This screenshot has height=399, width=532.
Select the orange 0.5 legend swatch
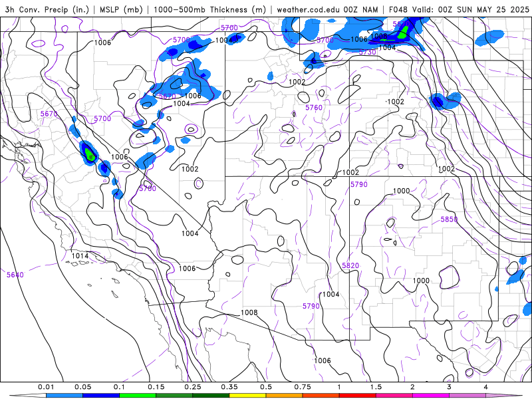coord(285,396)
